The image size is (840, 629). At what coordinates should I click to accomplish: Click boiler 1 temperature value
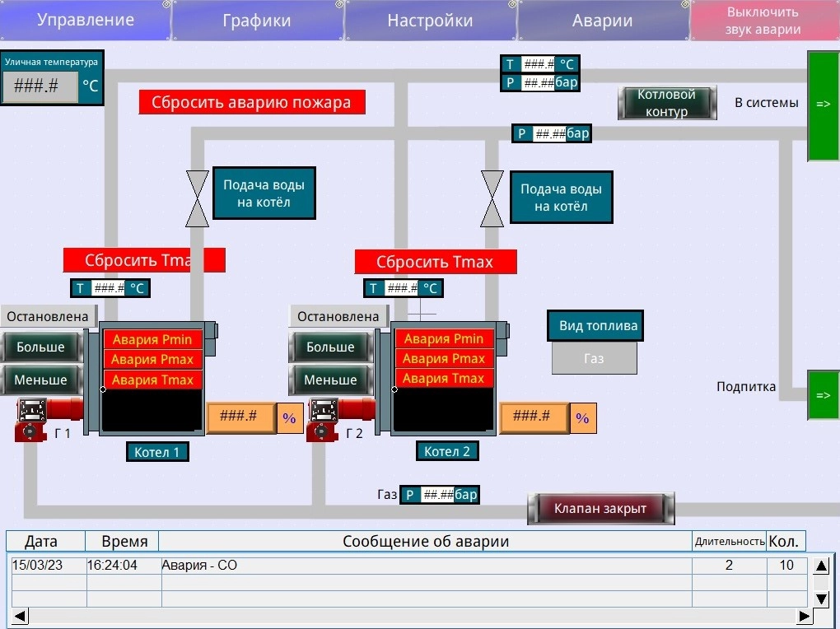[109, 288]
